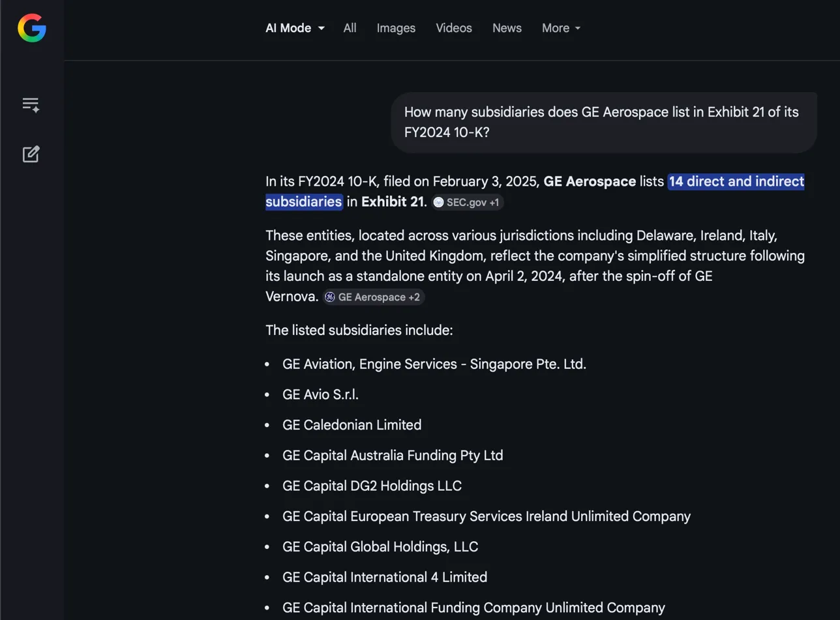
Task: Start a new chat with the compose icon
Action: point(30,155)
